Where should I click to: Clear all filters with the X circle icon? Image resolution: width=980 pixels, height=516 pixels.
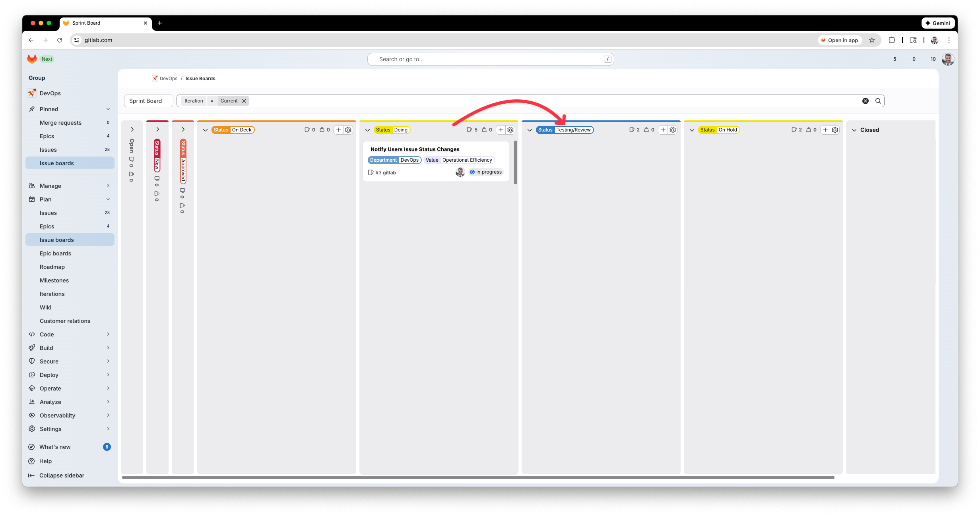click(865, 101)
